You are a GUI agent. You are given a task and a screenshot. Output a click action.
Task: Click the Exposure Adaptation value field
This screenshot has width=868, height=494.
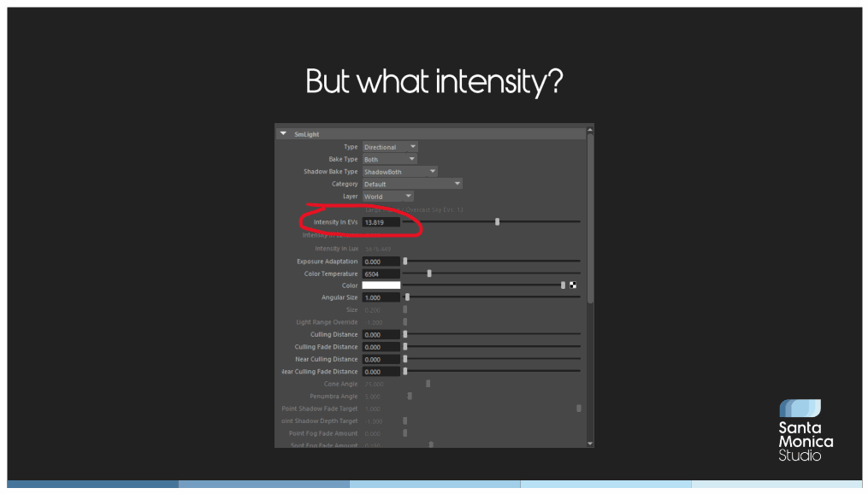[x=381, y=262]
